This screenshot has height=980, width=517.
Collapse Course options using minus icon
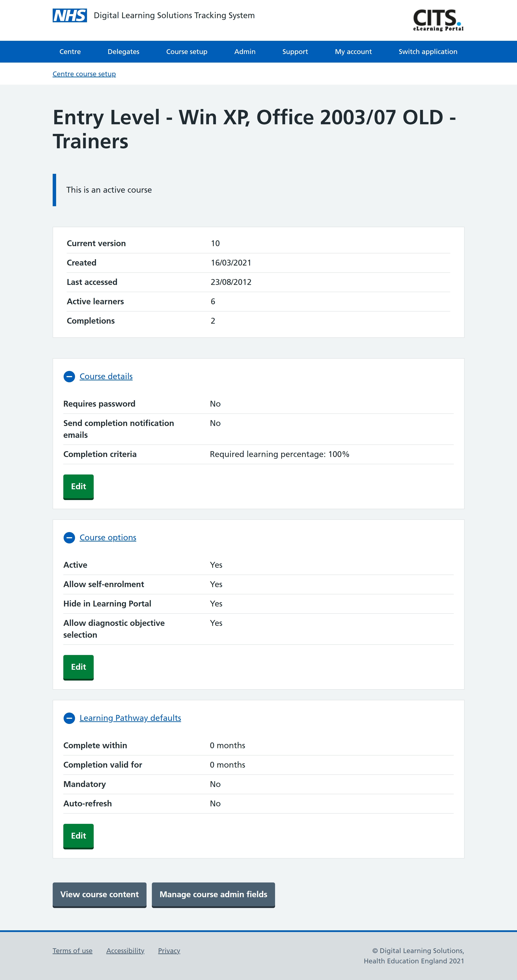(x=69, y=538)
